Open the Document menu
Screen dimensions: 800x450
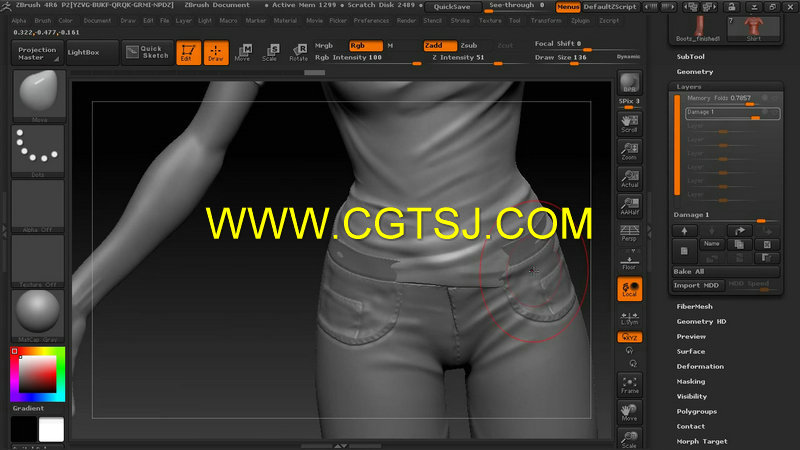coord(97,20)
